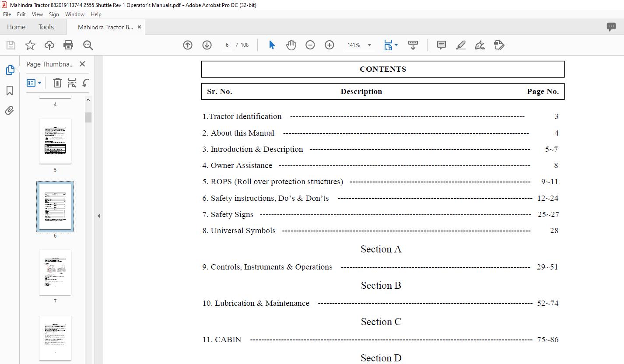Go to previous page with up arrow
The image size is (624, 364).
(x=188, y=45)
